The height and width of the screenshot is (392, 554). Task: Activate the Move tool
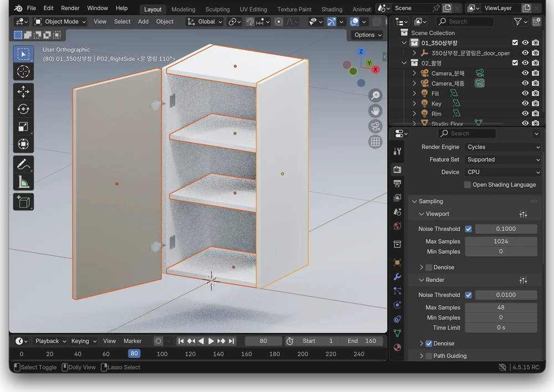coord(23,91)
